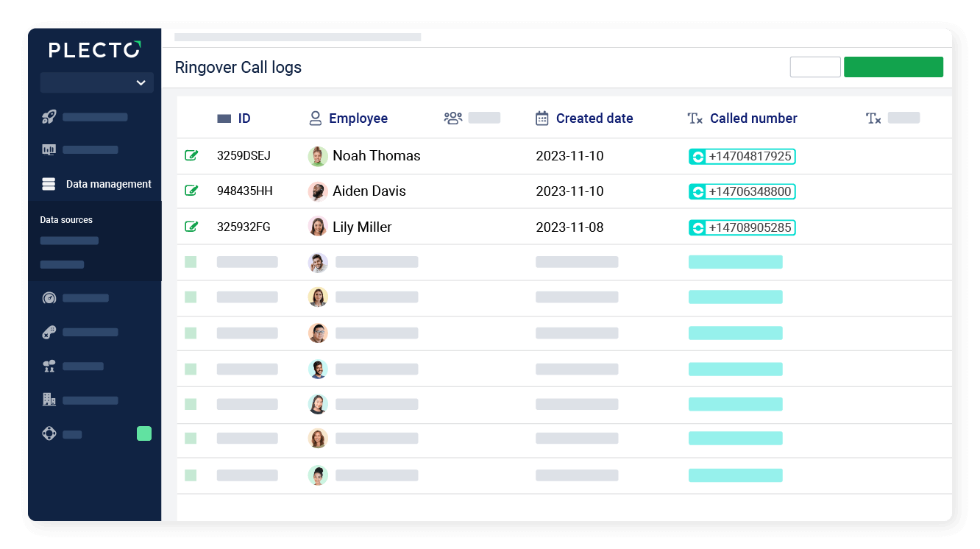Open the dropdown below the Plecto logo
Viewport: 980px width, 549px height.
(96, 82)
